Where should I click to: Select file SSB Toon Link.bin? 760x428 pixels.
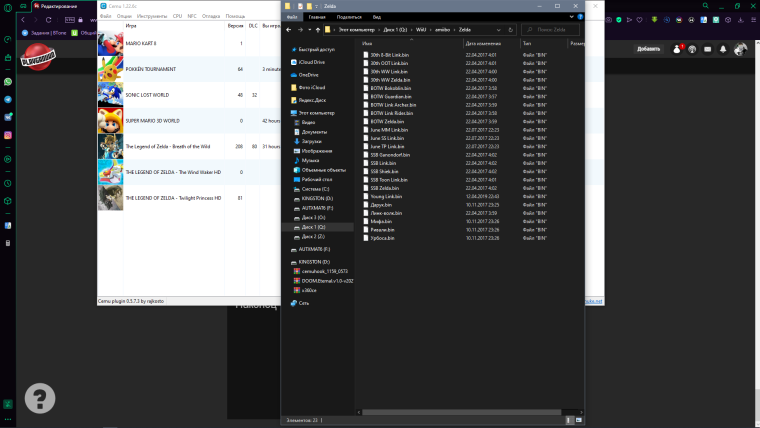tap(389, 180)
